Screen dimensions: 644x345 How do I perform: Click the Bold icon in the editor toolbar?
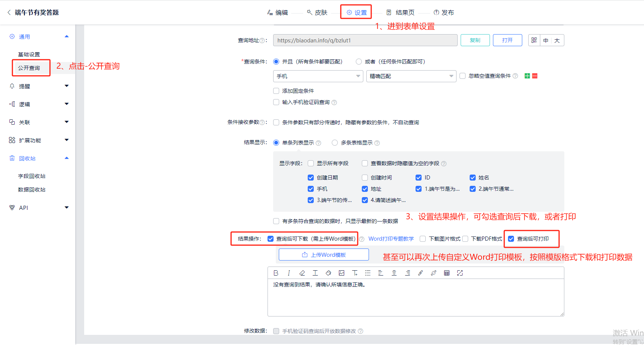[x=276, y=273]
